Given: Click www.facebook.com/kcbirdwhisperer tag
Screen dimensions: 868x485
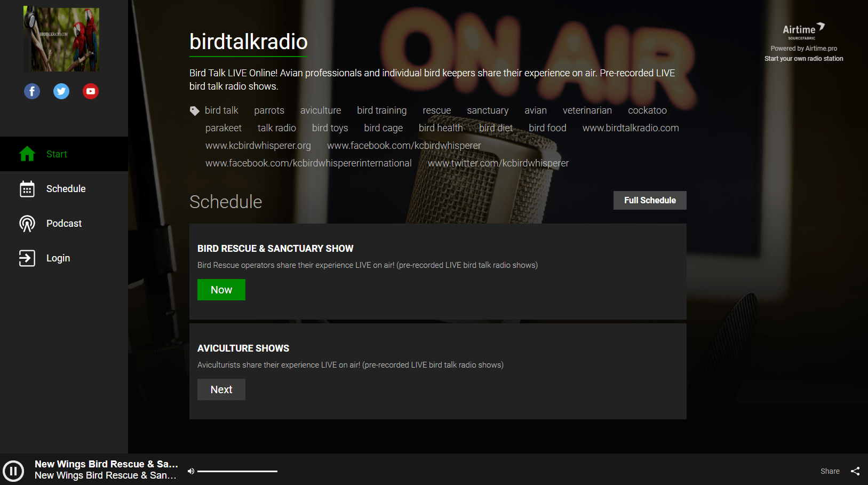Looking at the screenshot, I should coord(404,146).
